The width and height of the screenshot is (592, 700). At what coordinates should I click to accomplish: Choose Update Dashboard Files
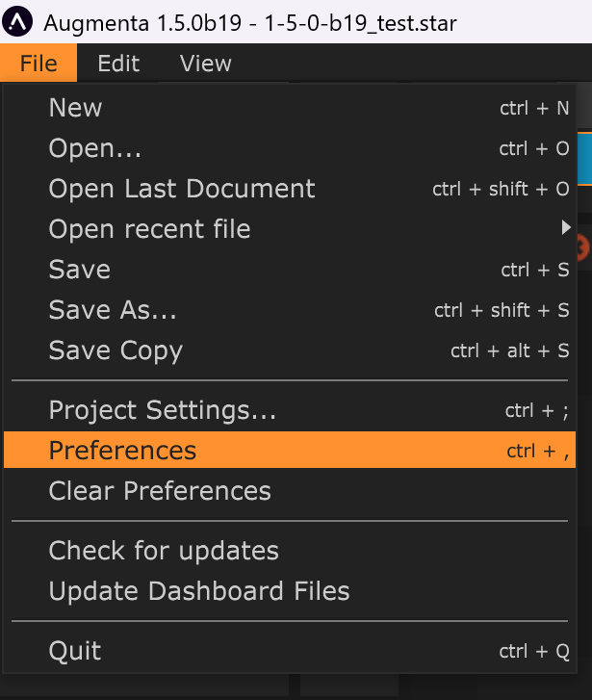click(199, 591)
